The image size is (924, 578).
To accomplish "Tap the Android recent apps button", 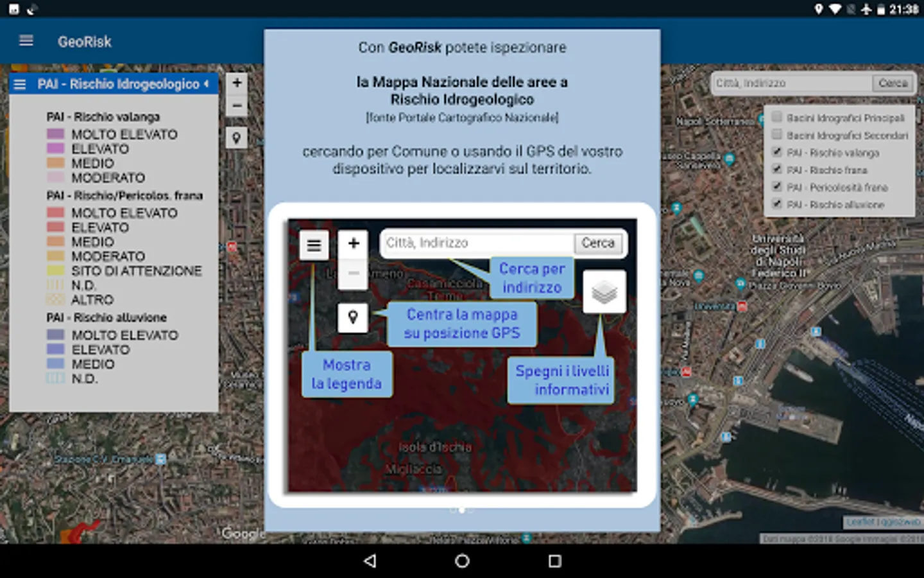I will coord(555,561).
